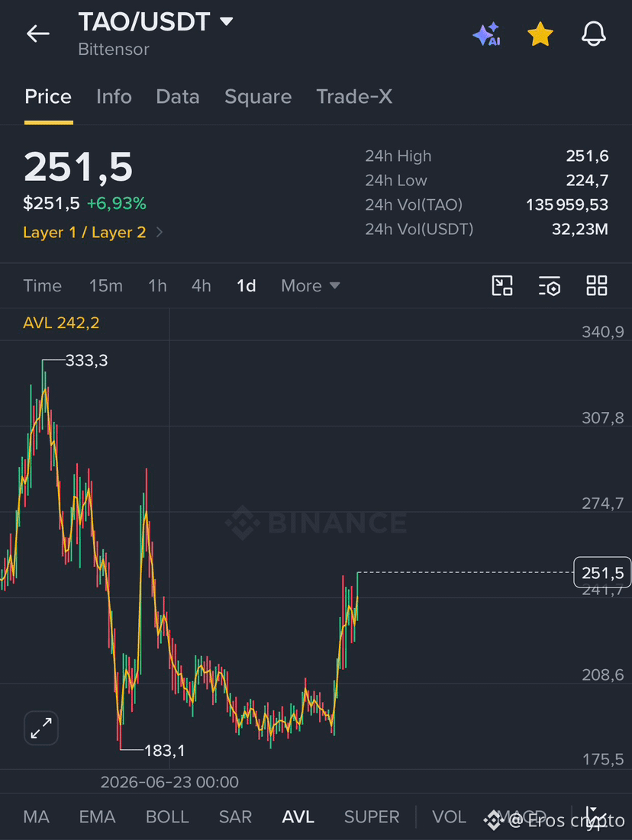This screenshot has width=632, height=840.
Task: Toggle the AVL indicator
Action: (x=298, y=817)
